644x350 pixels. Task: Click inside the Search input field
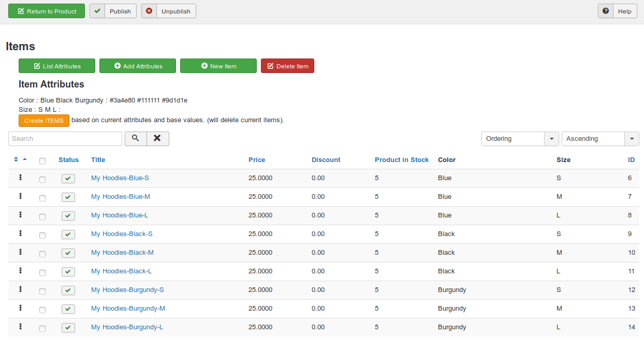(65, 138)
